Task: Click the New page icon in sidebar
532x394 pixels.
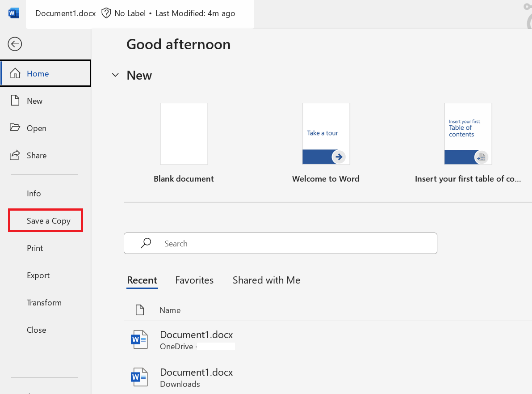Action: (x=15, y=101)
